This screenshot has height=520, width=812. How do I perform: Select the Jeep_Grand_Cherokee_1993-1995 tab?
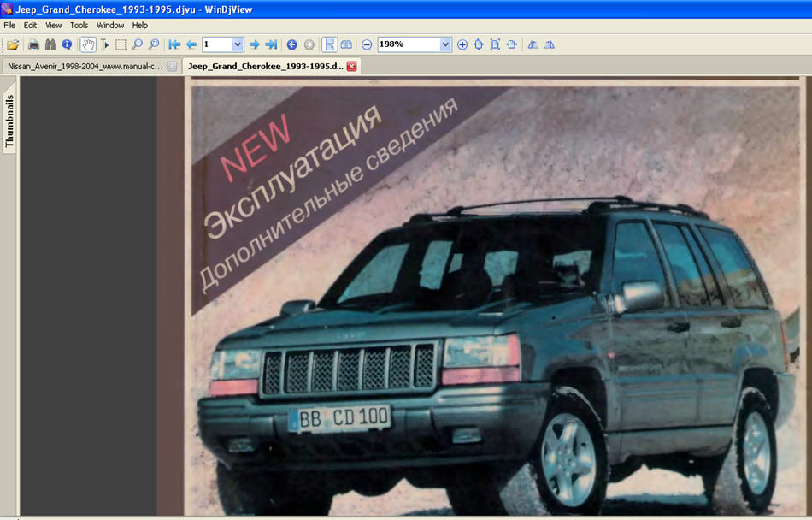click(265, 67)
